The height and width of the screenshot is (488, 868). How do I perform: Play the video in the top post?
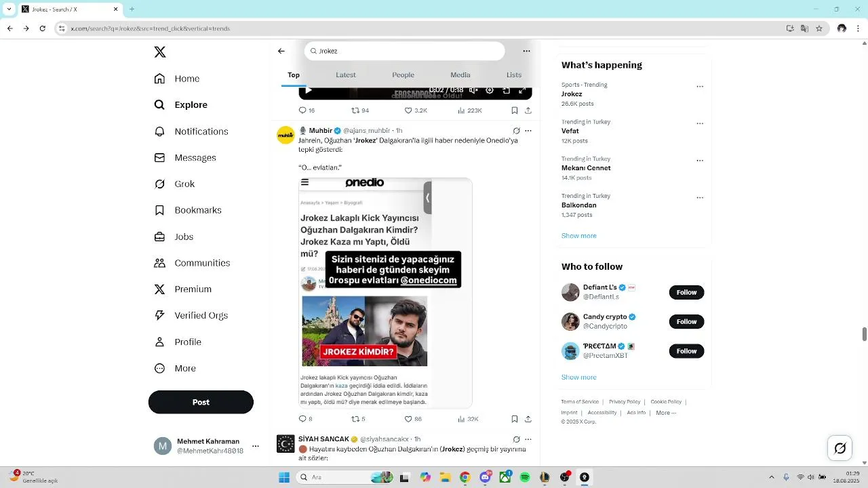[x=309, y=90]
